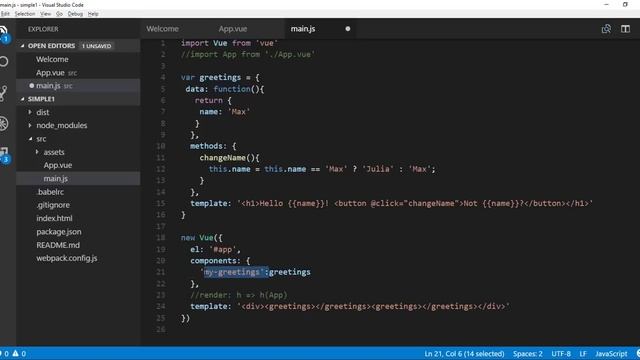The image size is (640, 360).
Task: Expand the dist folder
Action: (30, 112)
